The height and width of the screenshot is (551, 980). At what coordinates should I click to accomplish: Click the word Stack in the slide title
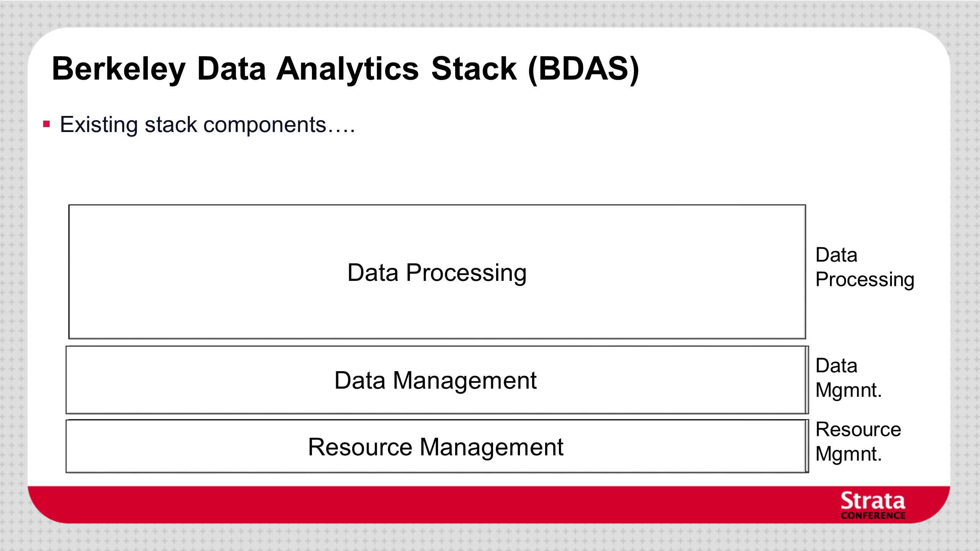(x=474, y=68)
